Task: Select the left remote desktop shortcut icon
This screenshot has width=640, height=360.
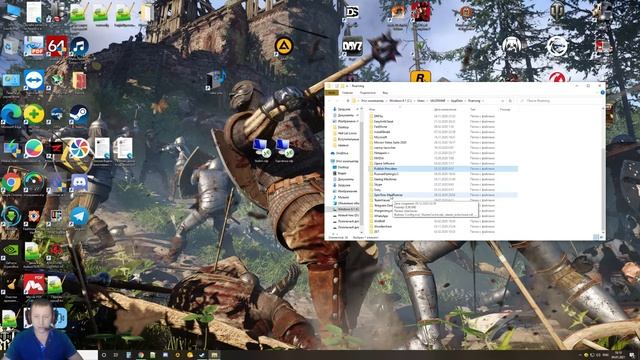Action: coord(261,148)
